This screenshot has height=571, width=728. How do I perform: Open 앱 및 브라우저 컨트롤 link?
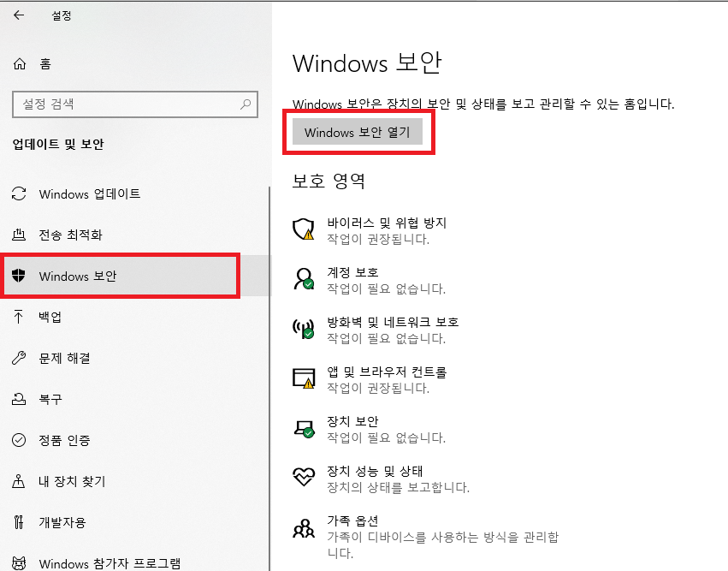click(x=387, y=372)
